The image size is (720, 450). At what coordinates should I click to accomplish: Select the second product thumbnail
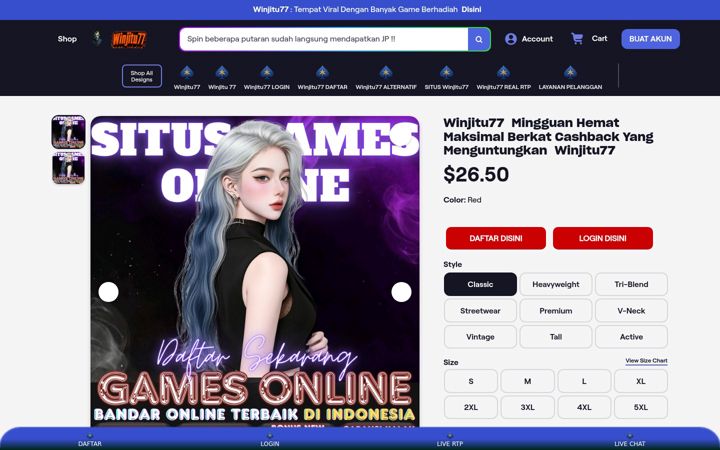coord(68,168)
